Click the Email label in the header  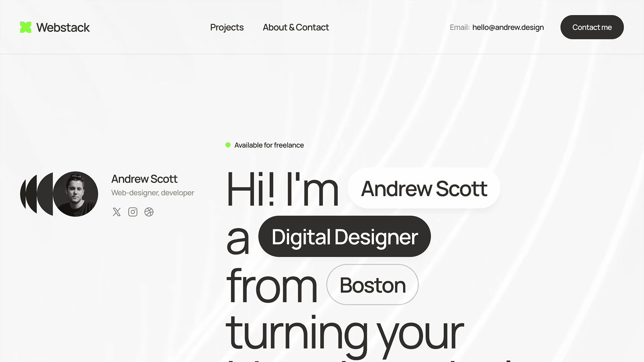click(x=460, y=27)
